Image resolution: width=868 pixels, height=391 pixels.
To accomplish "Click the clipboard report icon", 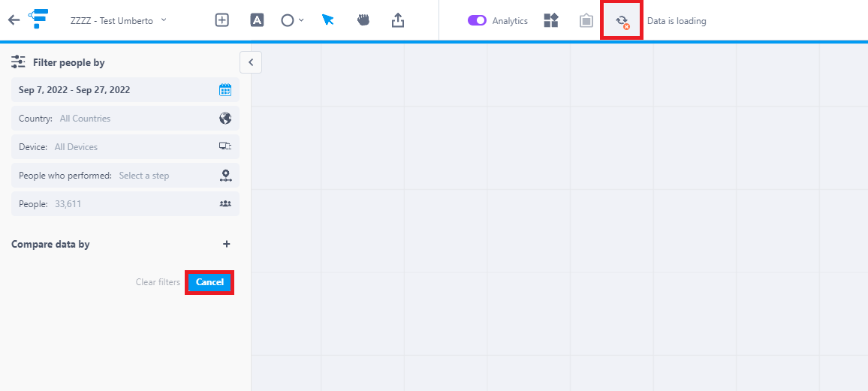I will (586, 21).
